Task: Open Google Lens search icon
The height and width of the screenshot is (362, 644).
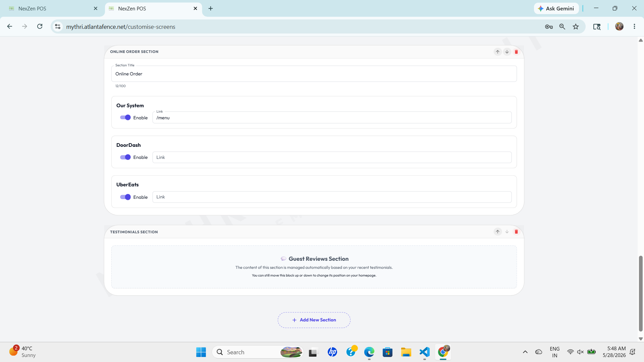Action: [x=597, y=27]
